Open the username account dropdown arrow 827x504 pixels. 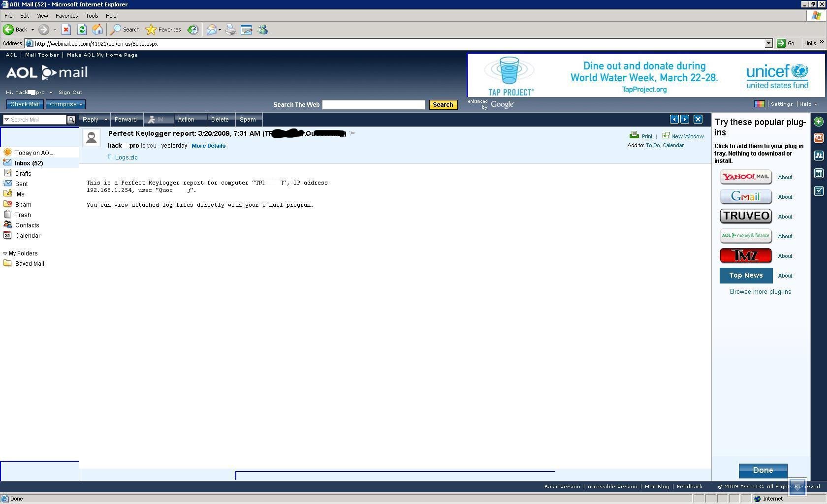click(x=51, y=93)
